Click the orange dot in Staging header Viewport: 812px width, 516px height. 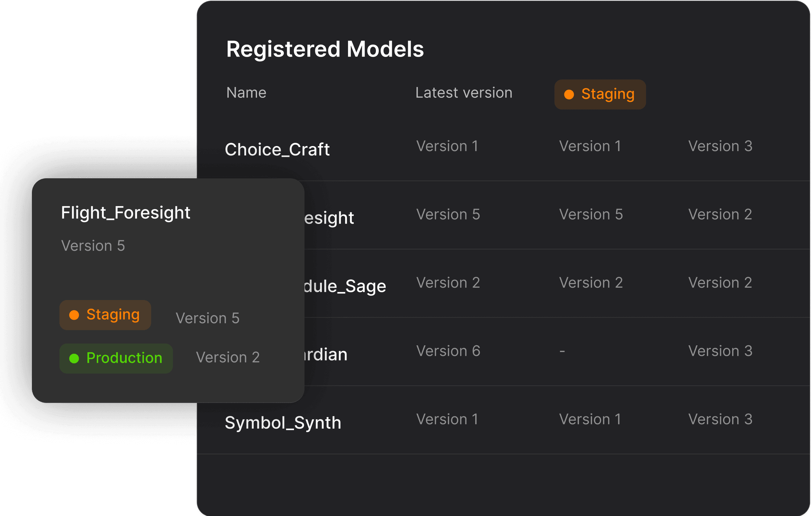(569, 95)
